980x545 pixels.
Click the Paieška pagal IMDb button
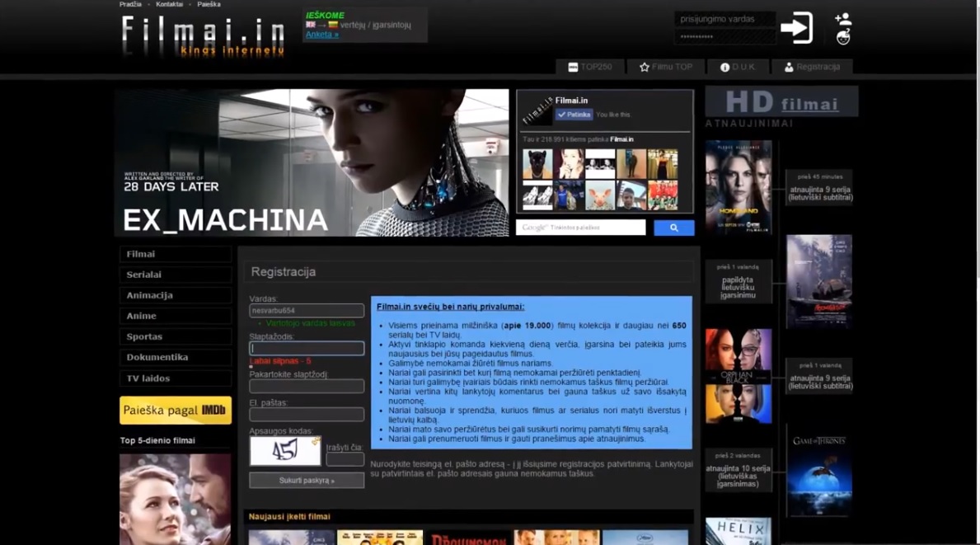(x=175, y=410)
